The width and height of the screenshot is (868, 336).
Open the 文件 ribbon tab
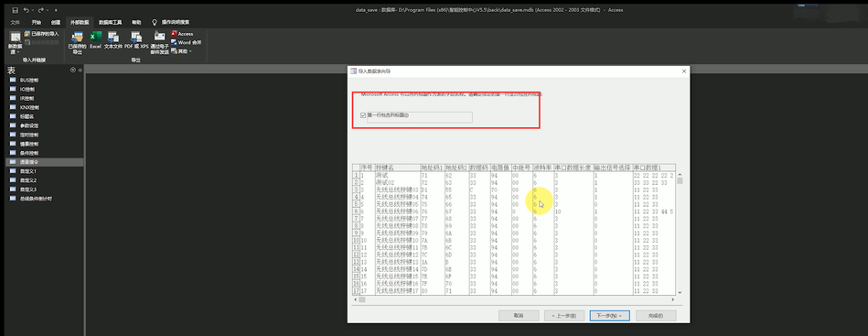pos(16,22)
